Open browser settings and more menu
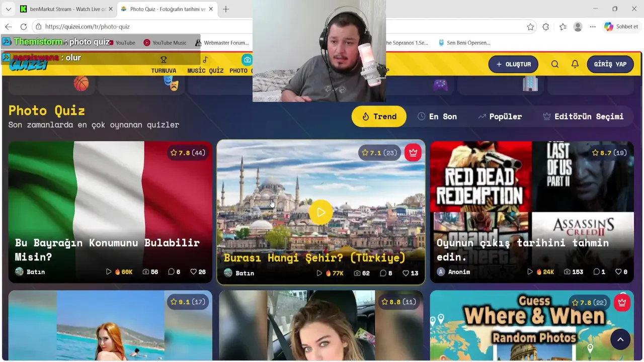644x362 pixels. 593,27
